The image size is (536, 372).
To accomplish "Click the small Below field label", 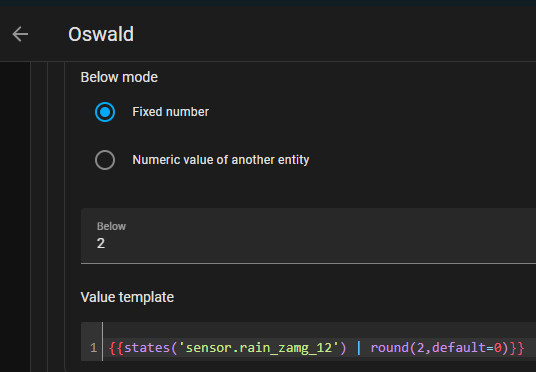I will 111,226.
